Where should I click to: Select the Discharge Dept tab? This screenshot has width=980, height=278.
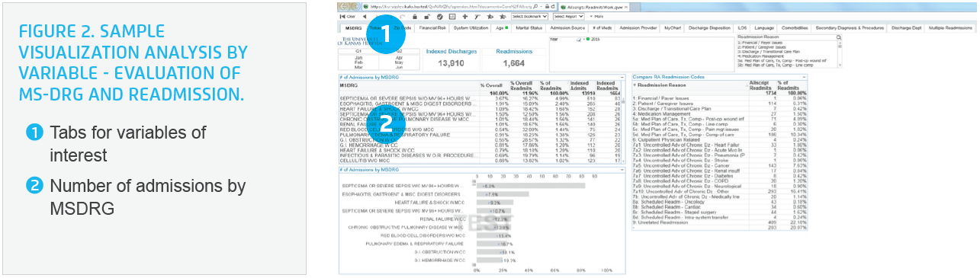[905, 28]
